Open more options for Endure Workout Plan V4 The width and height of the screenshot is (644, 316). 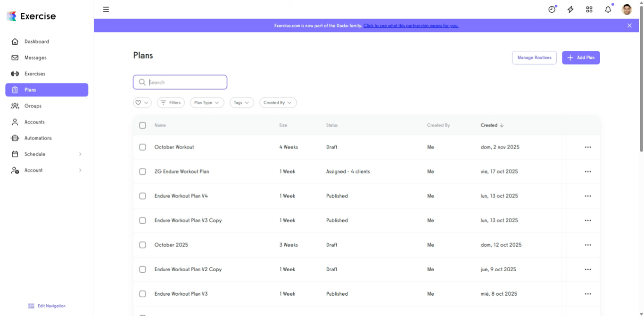click(588, 196)
